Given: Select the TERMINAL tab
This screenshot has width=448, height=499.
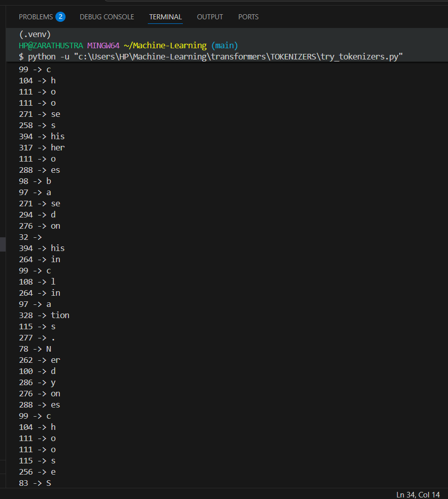Looking at the screenshot, I should pos(166,17).
